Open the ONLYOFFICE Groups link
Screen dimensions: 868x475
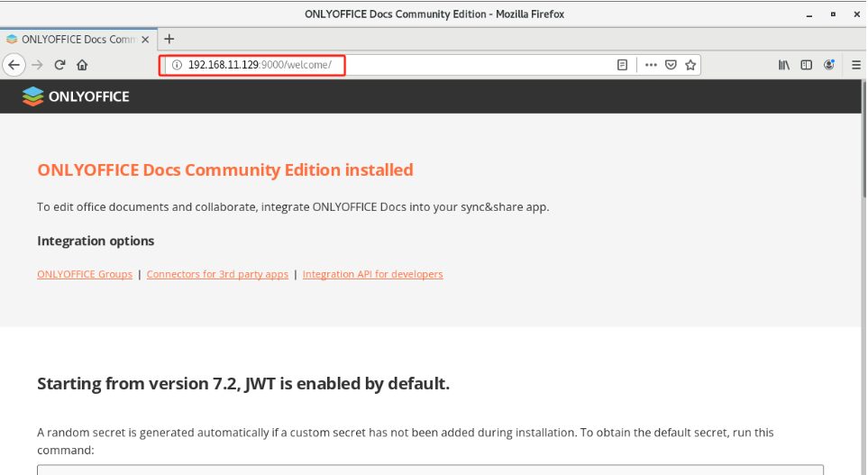click(85, 274)
